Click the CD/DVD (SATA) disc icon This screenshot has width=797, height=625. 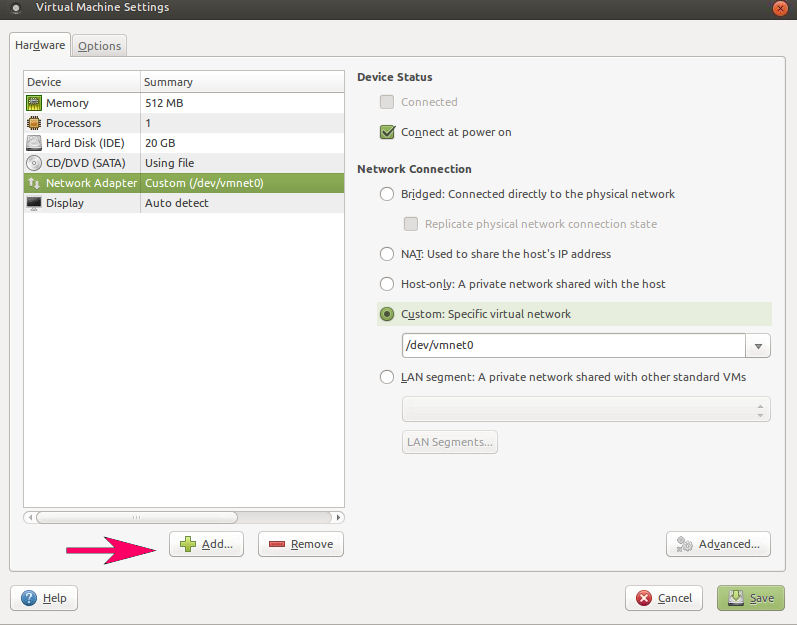pyautogui.click(x=34, y=163)
